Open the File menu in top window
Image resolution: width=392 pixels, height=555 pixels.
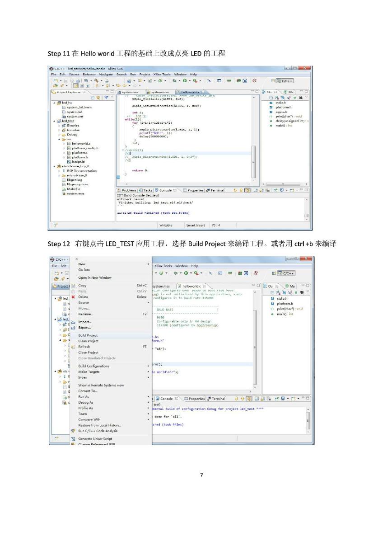coord(54,74)
